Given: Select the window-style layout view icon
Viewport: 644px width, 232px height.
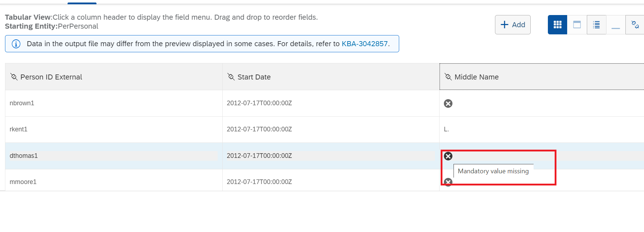Looking at the screenshot, I should pos(577,25).
